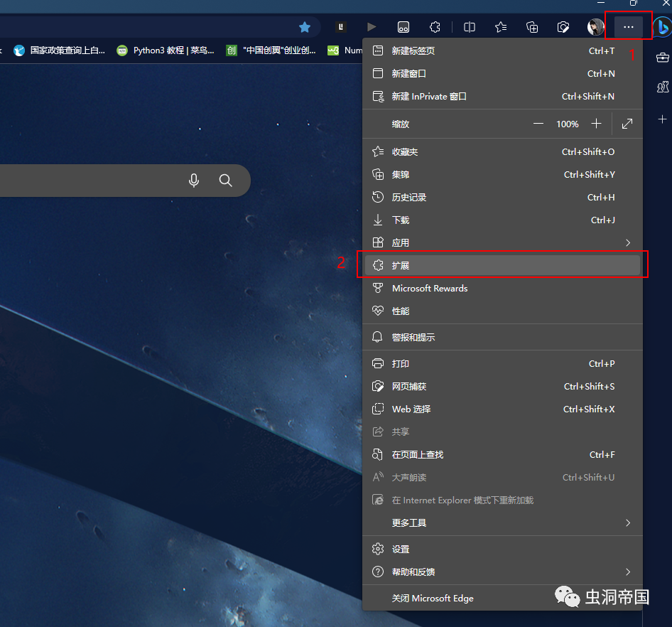Click the 100% zoom level value
This screenshot has width=672, height=627.
(568, 124)
